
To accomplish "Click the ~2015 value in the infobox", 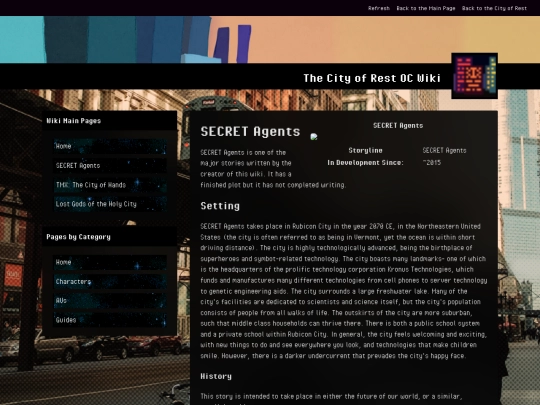I will pyautogui.click(x=432, y=163).
